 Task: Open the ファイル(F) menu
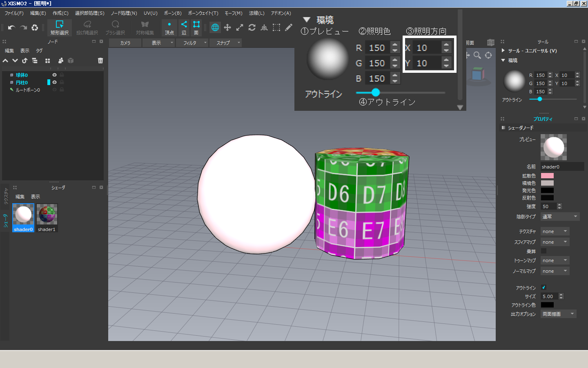[x=14, y=13]
